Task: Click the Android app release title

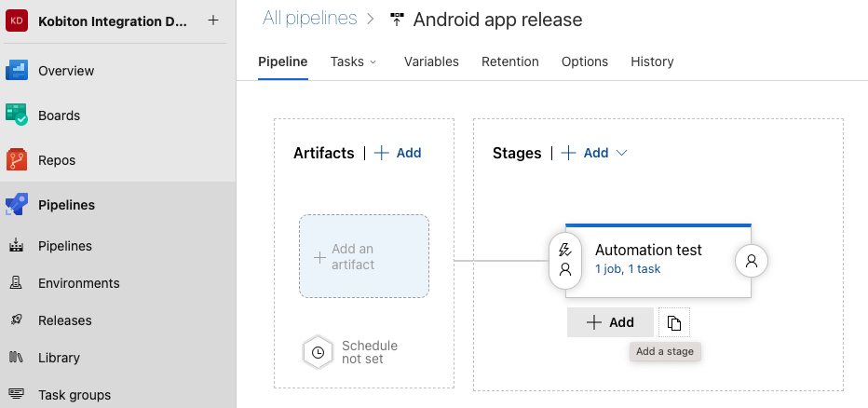Action: point(497,20)
